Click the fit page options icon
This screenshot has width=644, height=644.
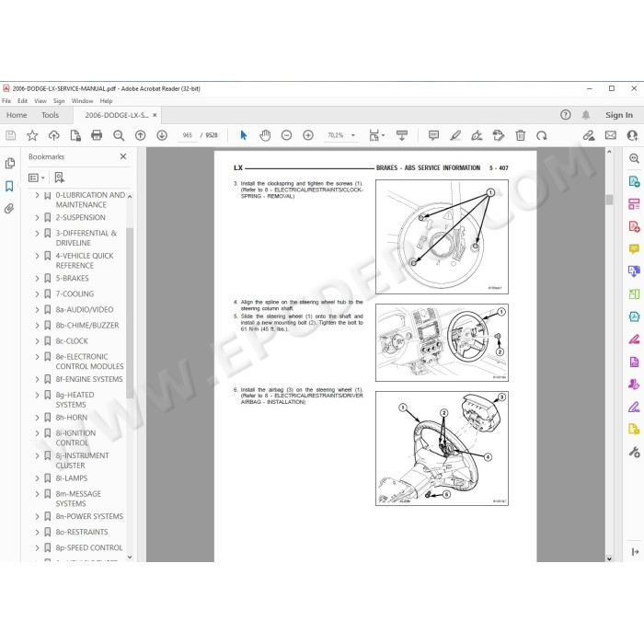[x=376, y=135]
